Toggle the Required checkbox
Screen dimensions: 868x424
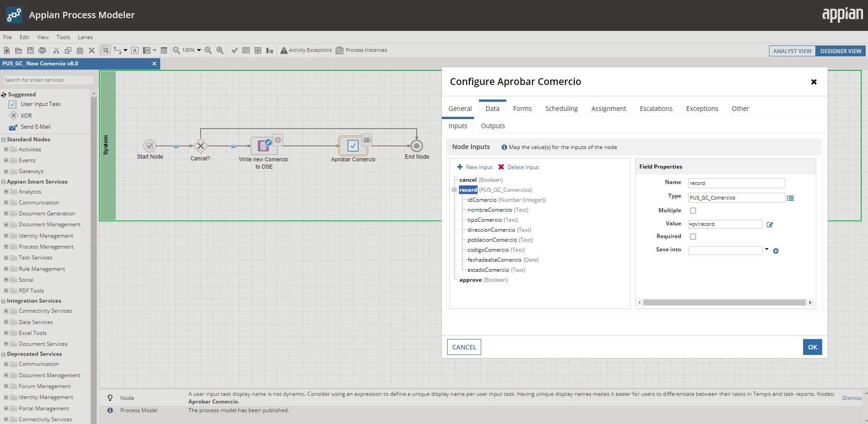point(693,237)
